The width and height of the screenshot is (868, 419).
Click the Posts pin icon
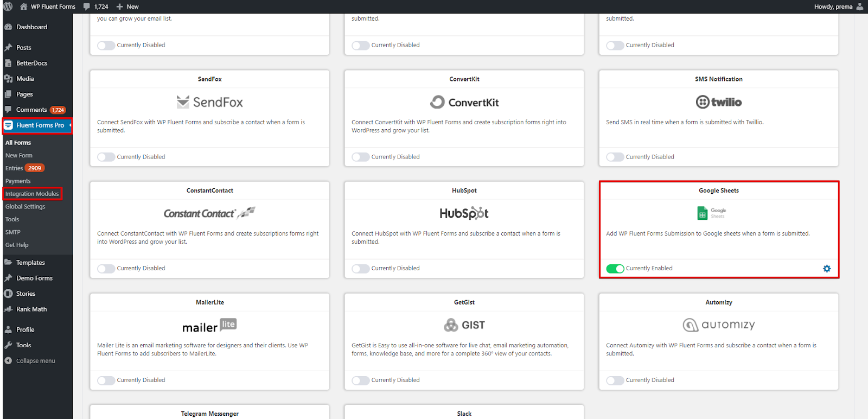8,48
